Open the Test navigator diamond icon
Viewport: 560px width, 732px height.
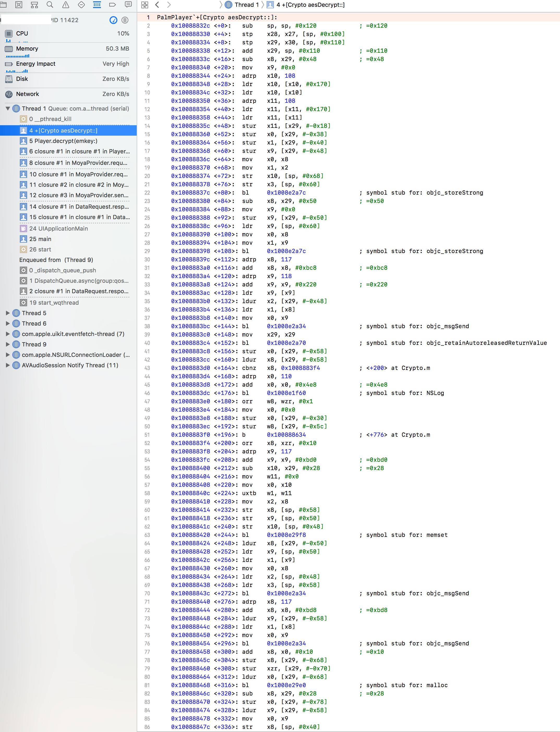pos(81,5)
